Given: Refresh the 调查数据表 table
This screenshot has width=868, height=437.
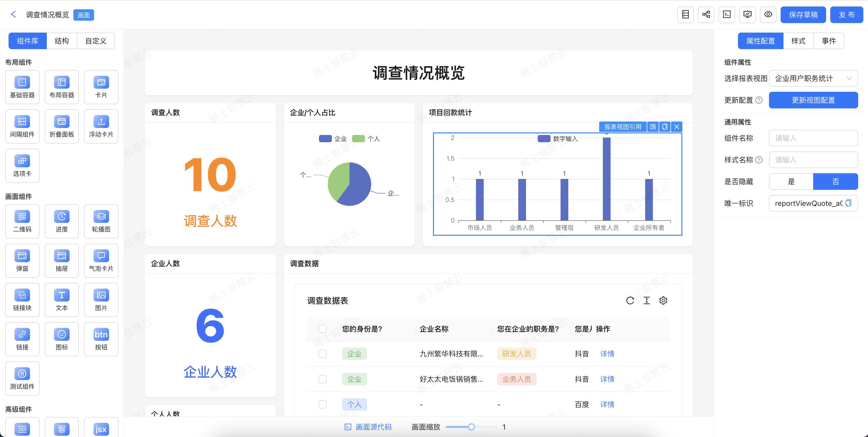Looking at the screenshot, I should 630,300.
